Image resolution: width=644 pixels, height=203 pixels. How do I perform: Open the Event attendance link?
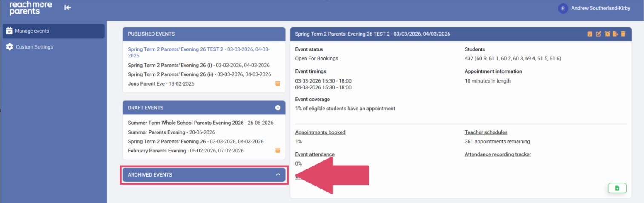pos(315,154)
